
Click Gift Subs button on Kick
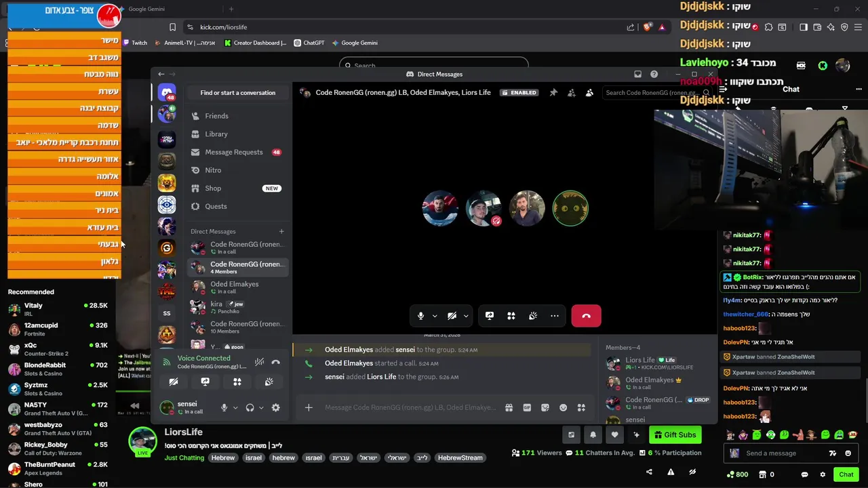675,435
